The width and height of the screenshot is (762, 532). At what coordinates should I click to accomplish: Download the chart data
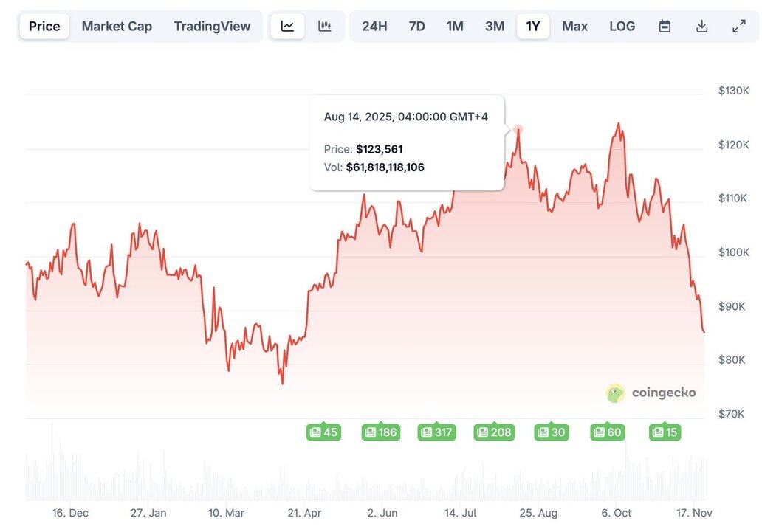[702, 27]
